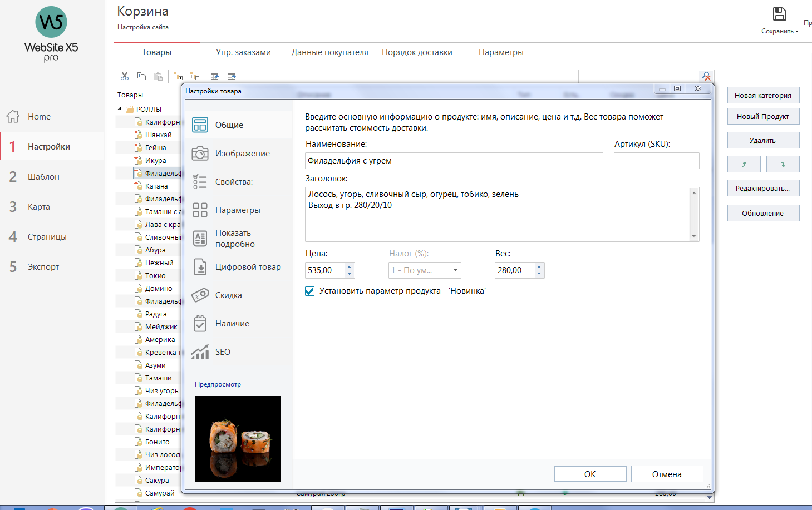Click the Cut scissors icon in toolbar
Viewport: 812px width, 510px height.
coord(125,76)
